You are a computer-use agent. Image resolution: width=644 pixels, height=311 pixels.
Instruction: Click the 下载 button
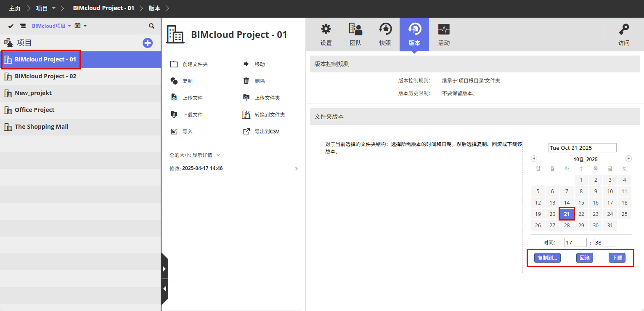tap(617, 258)
